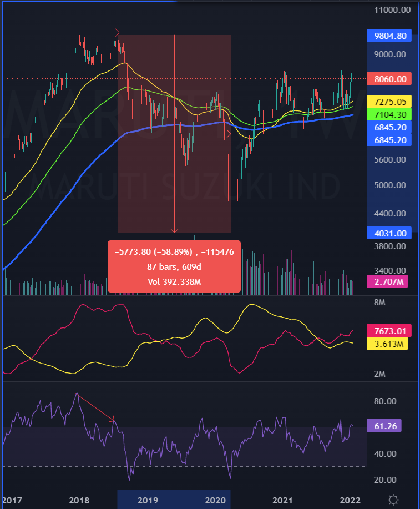Click the 2020 time axis label
Viewport: 420px width, 509px height.
click(215, 500)
